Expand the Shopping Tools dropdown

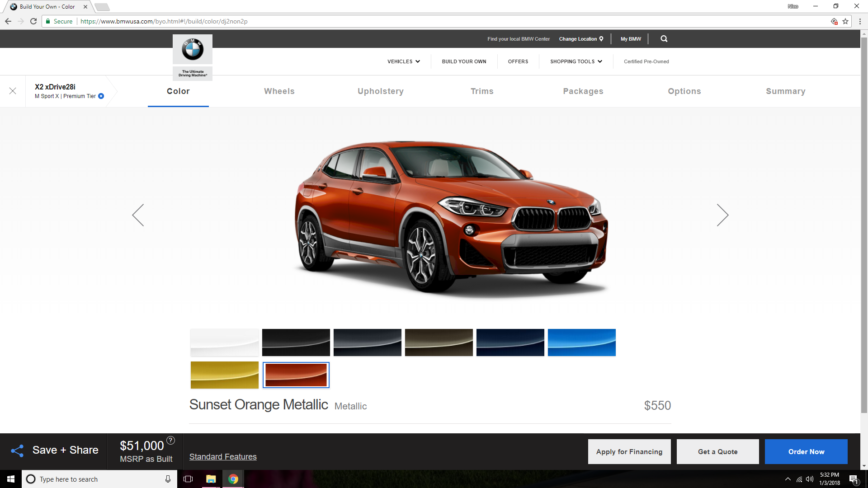[x=576, y=61]
